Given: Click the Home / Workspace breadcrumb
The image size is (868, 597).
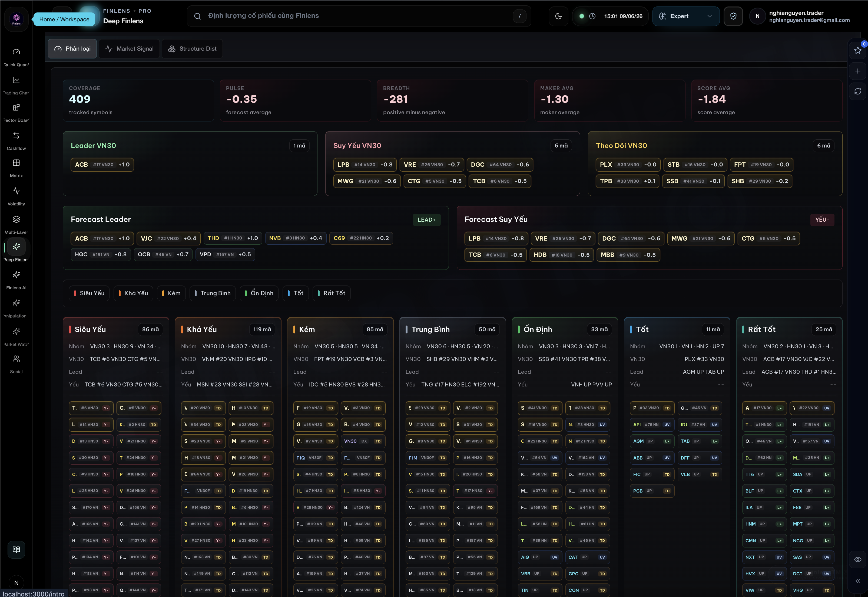Looking at the screenshot, I should coord(64,19).
